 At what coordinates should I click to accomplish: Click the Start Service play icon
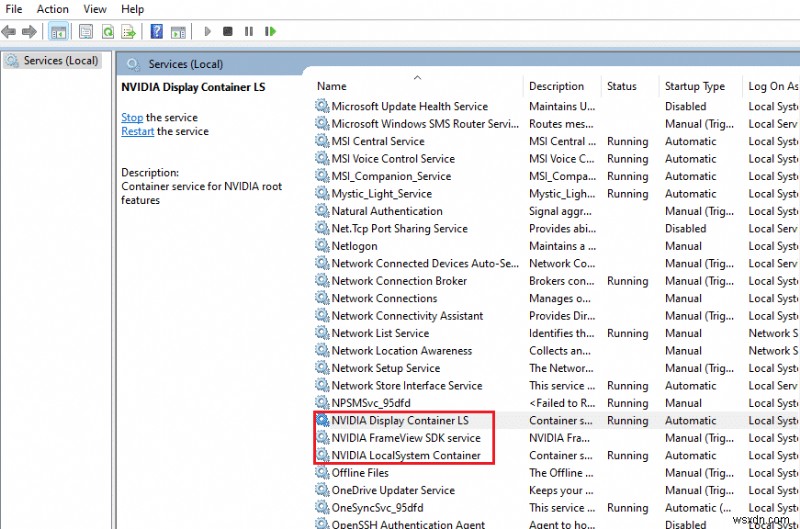[207, 32]
